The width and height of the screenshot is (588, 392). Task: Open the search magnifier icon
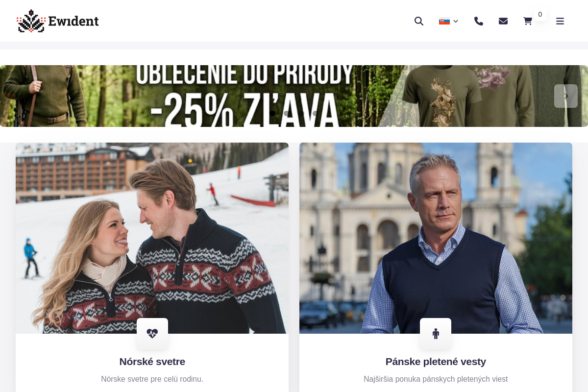[x=419, y=21]
